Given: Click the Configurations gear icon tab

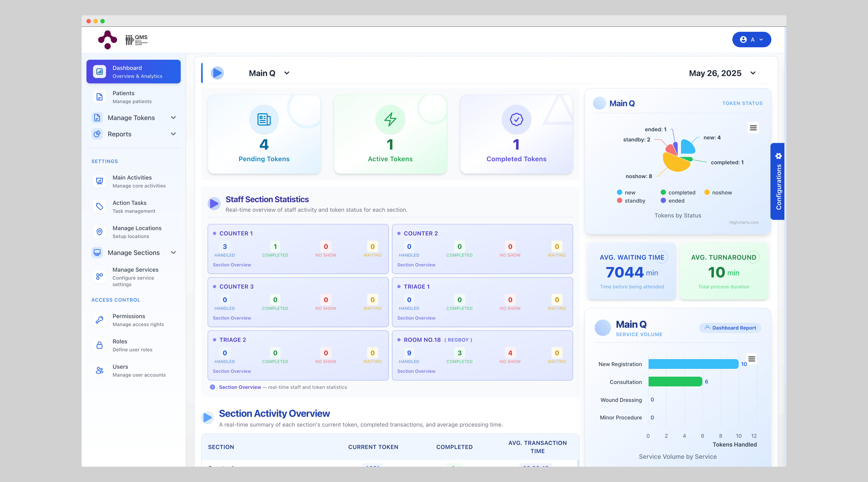Looking at the screenshot, I should 778,156.
